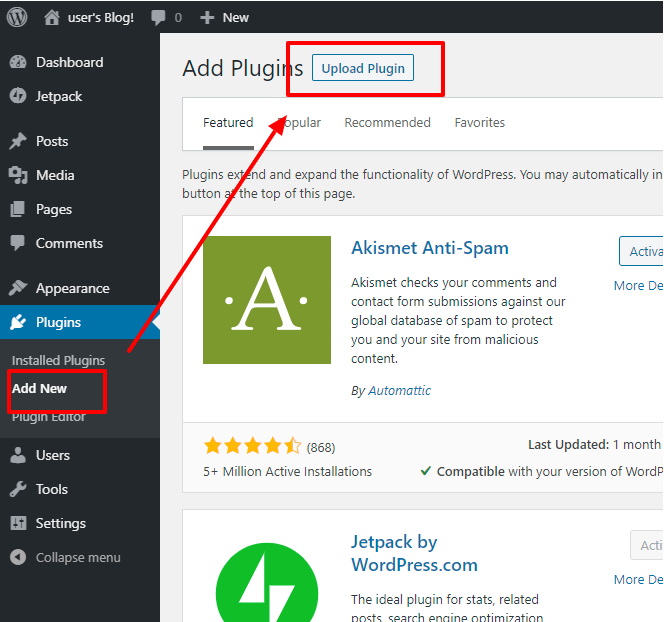Click the comments bubble icon in admin bar
This screenshot has width=664, height=622.
coord(158,17)
